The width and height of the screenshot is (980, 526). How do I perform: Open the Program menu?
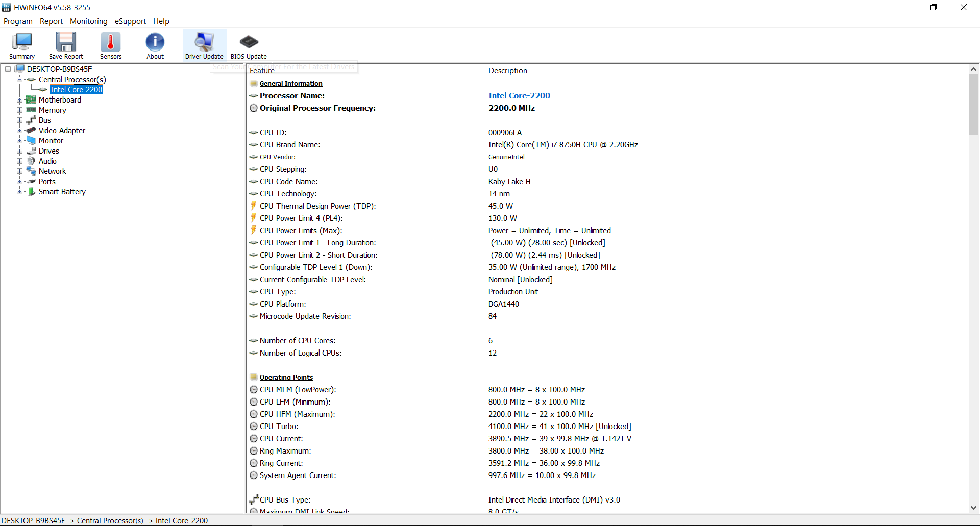[18, 21]
